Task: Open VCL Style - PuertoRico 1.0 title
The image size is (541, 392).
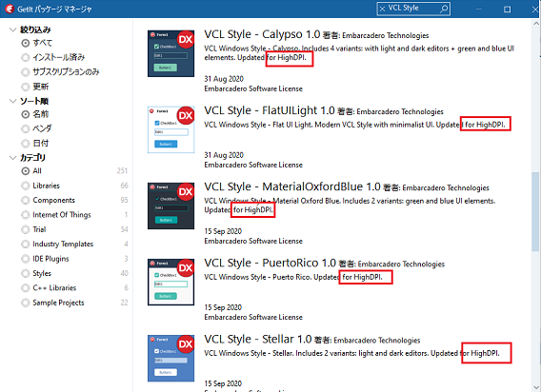Action: [x=270, y=263]
